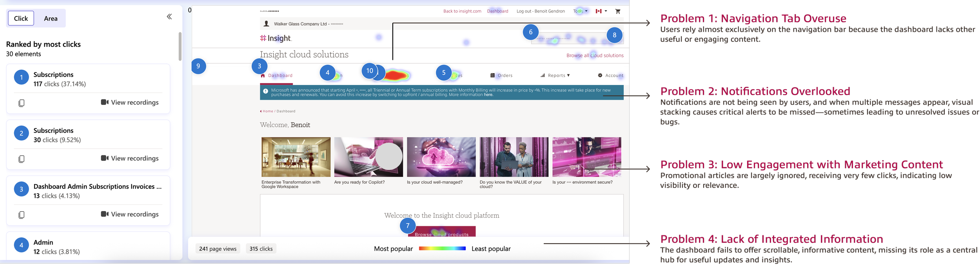Copy icon in the 117 clicks Subscriptions card
The height and width of the screenshot is (267, 980).
pyautogui.click(x=22, y=103)
